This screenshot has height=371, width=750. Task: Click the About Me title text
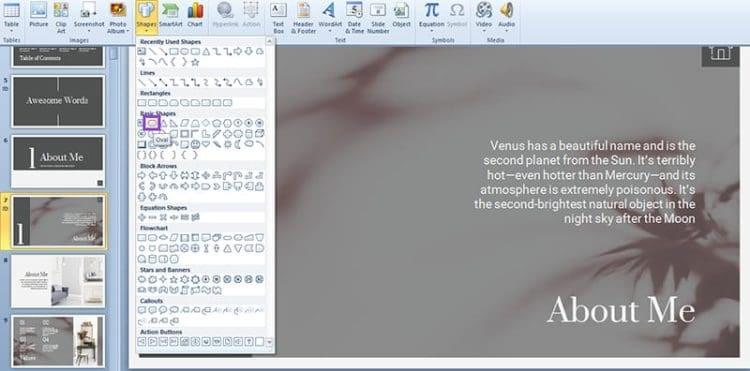coord(621,310)
